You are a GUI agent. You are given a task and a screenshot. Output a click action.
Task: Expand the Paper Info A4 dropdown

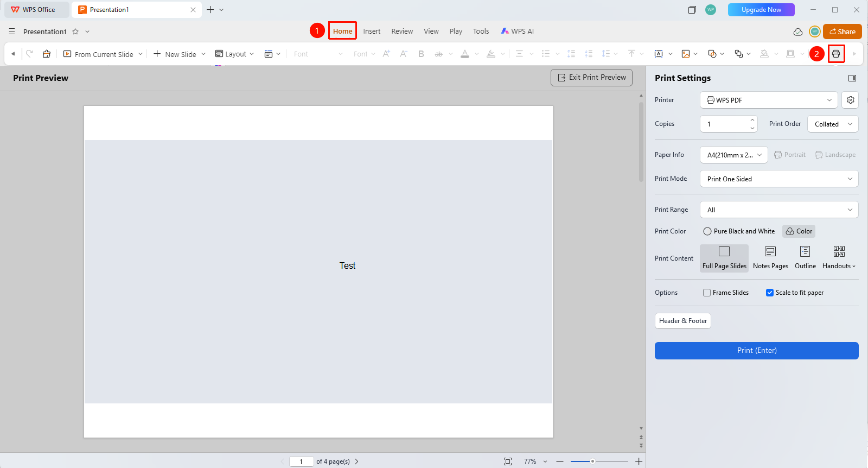tap(734, 155)
